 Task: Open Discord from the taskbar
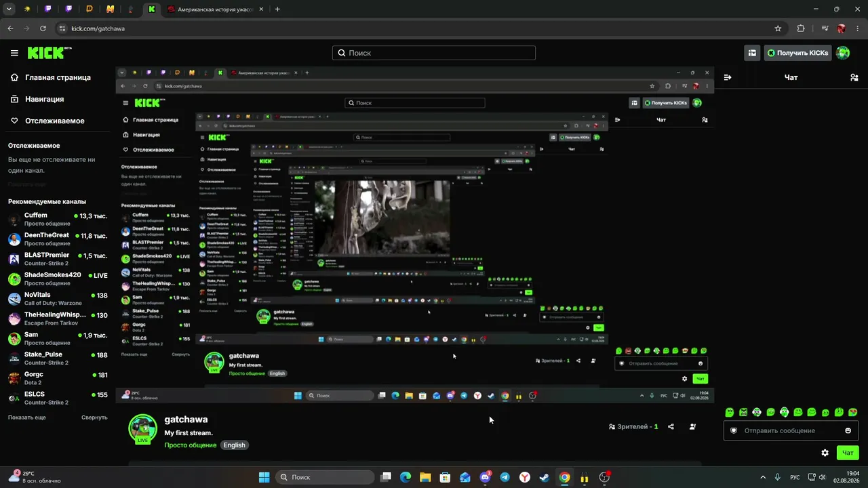pos(485,477)
